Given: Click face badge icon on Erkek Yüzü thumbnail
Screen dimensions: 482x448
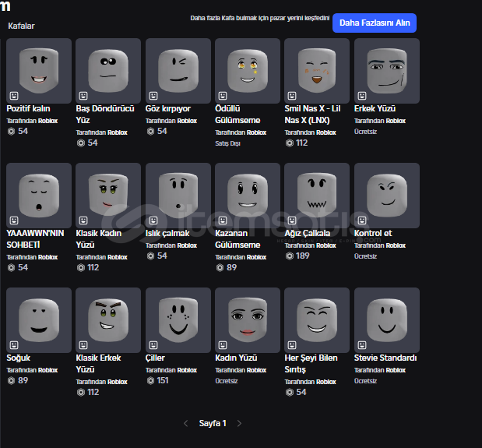Looking at the screenshot, I should [362, 96].
